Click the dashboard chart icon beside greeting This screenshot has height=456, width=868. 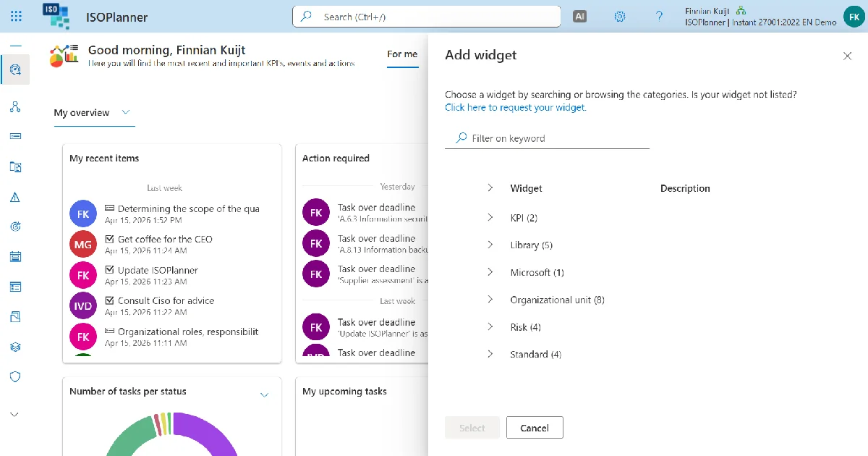click(64, 55)
